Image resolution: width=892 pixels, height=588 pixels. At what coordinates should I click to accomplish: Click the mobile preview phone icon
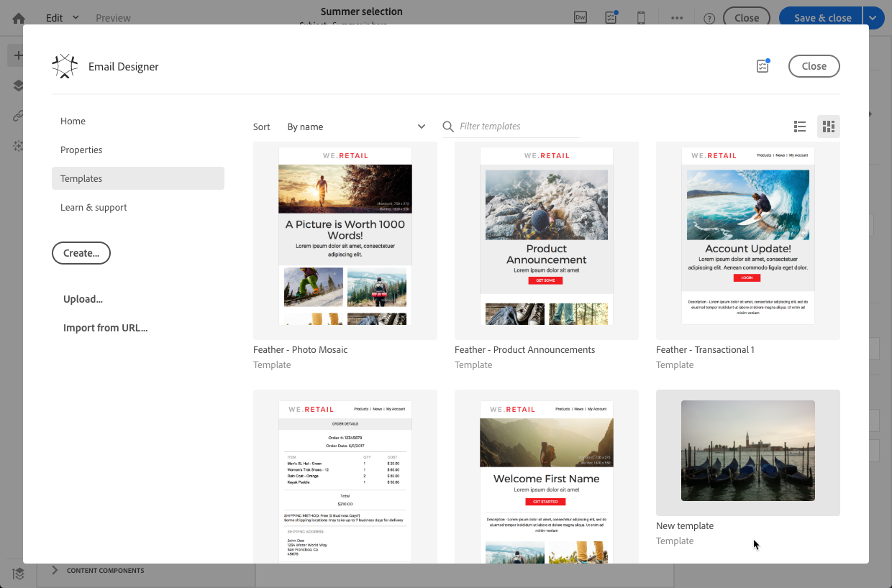coord(641,18)
